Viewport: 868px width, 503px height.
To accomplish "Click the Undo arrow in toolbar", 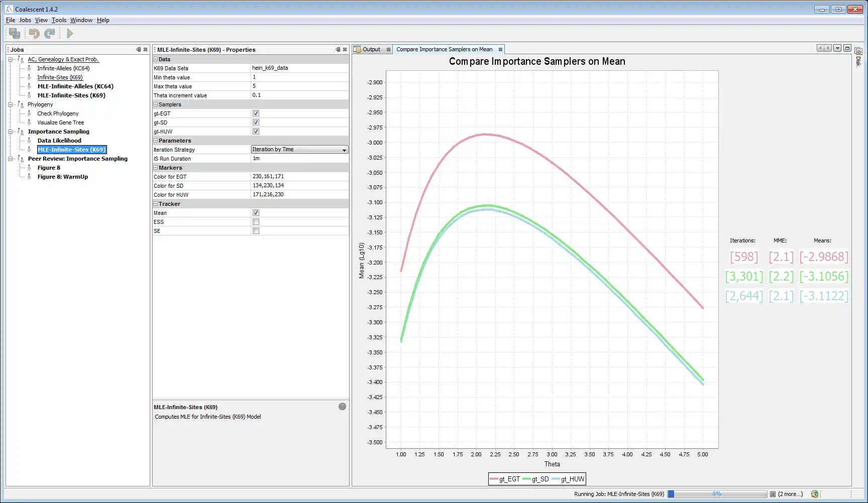I will tap(34, 34).
